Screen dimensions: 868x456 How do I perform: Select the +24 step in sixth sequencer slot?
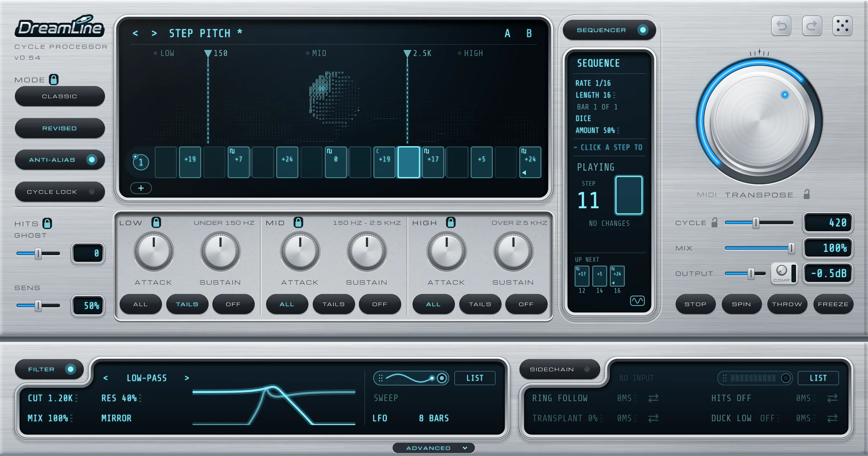coord(287,162)
